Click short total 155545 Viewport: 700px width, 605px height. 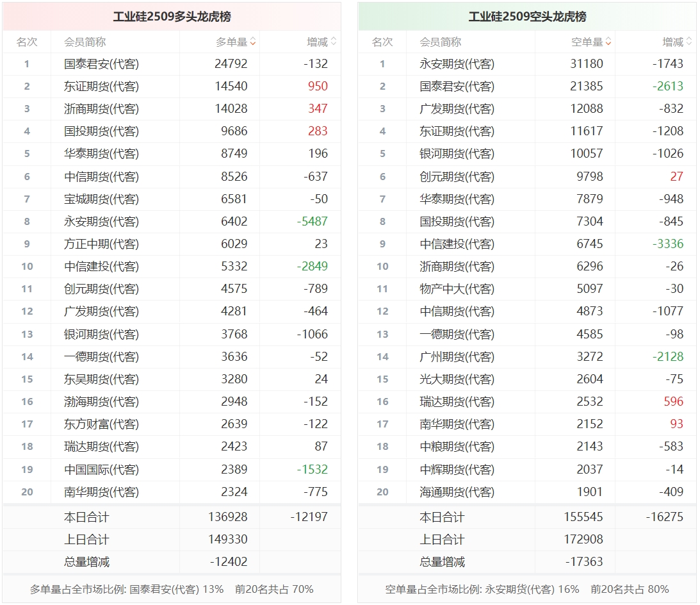(583, 517)
